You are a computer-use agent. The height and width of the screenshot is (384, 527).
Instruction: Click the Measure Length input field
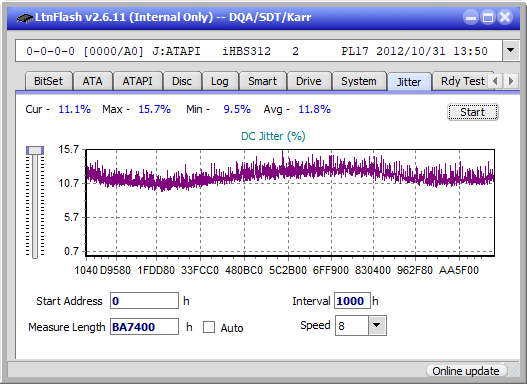pyautogui.click(x=144, y=327)
